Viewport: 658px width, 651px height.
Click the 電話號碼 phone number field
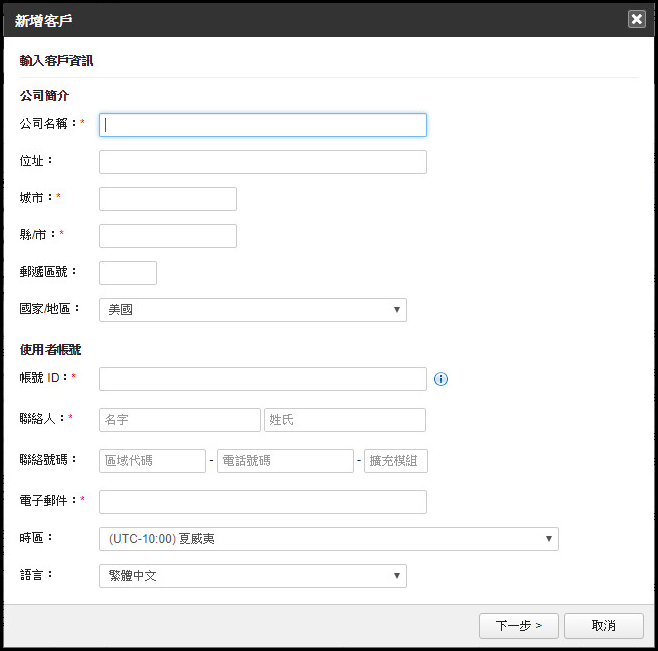[285, 461]
